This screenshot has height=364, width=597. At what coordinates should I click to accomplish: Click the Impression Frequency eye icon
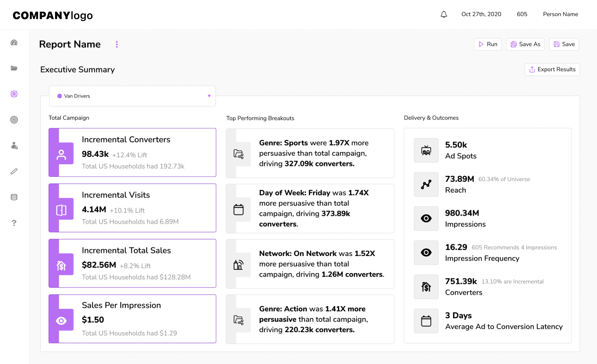point(426,252)
